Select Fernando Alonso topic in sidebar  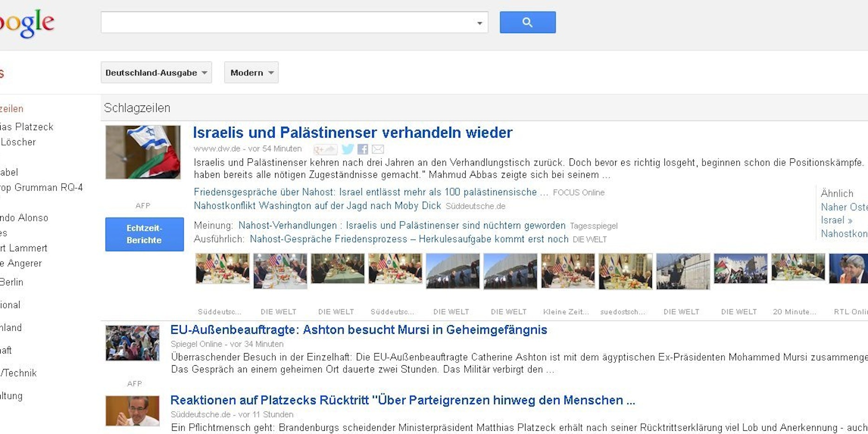pyautogui.click(x=24, y=217)
